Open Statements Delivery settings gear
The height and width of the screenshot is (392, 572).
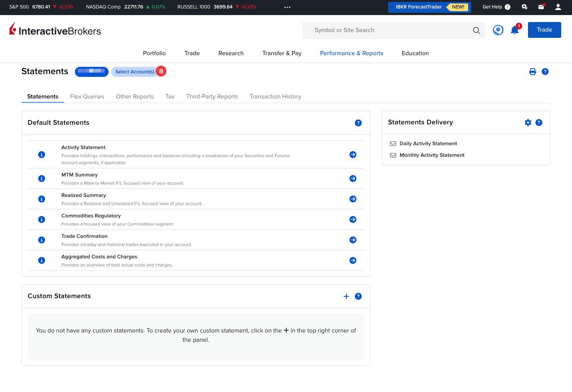coord(528,122)
